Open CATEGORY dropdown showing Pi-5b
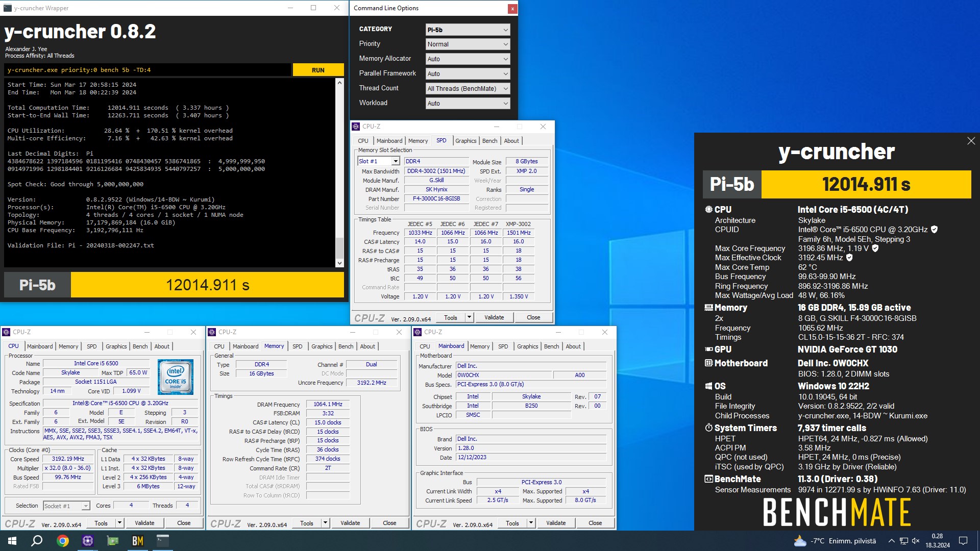 (x=468, y=30)
